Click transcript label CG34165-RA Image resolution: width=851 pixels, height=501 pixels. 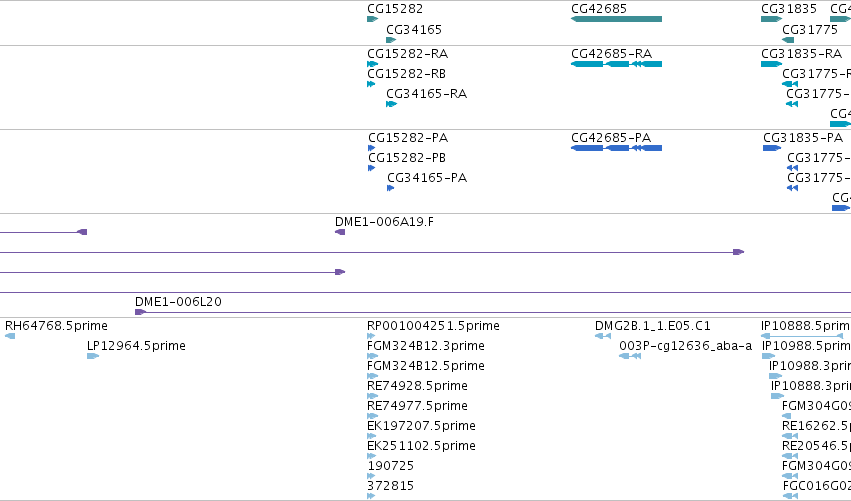tap(427, 94)
